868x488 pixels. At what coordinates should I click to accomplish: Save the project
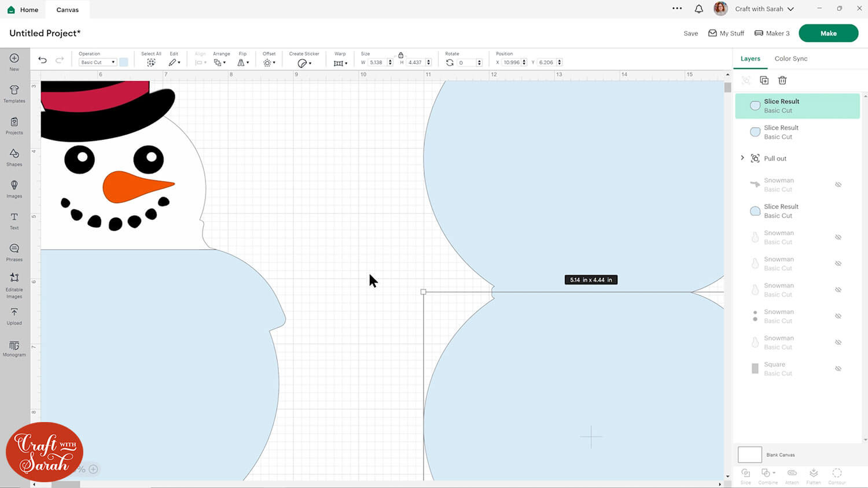(x=690, y=34)
